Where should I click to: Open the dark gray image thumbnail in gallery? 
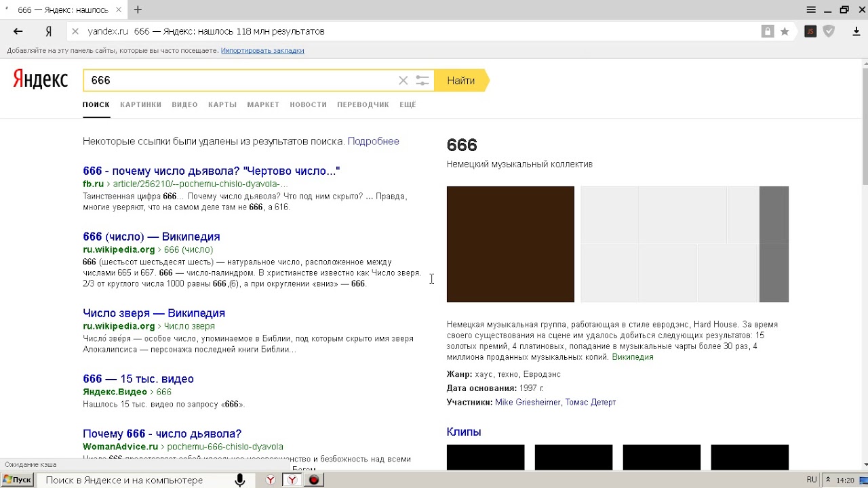774,244
